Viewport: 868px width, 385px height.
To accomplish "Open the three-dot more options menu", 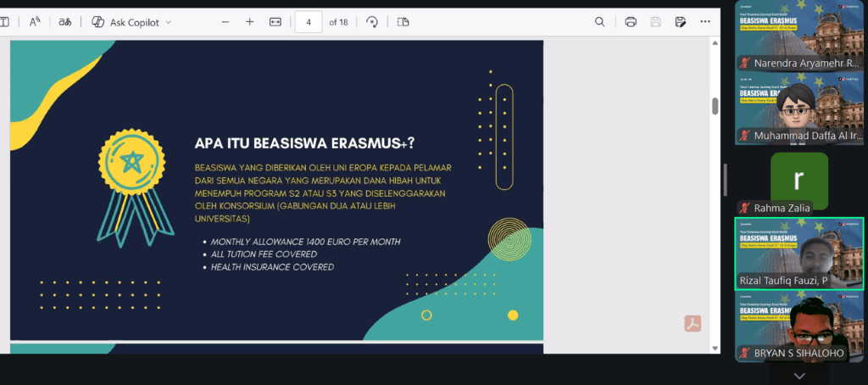I will (705, 22).
